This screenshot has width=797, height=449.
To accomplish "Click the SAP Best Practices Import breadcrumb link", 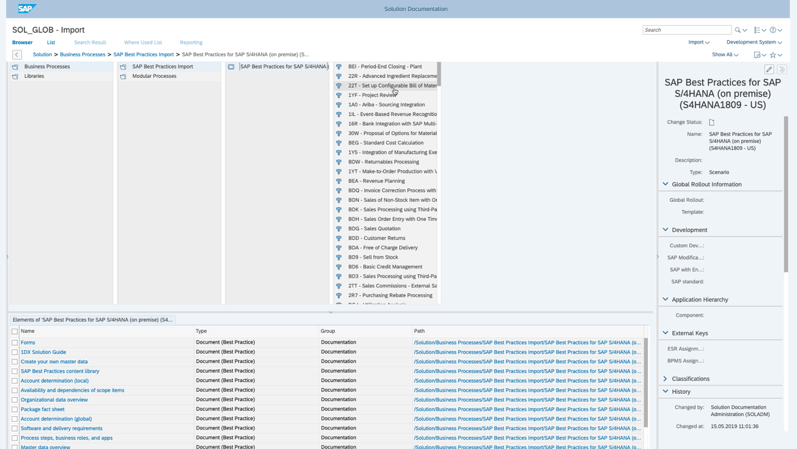I will 143,54.
